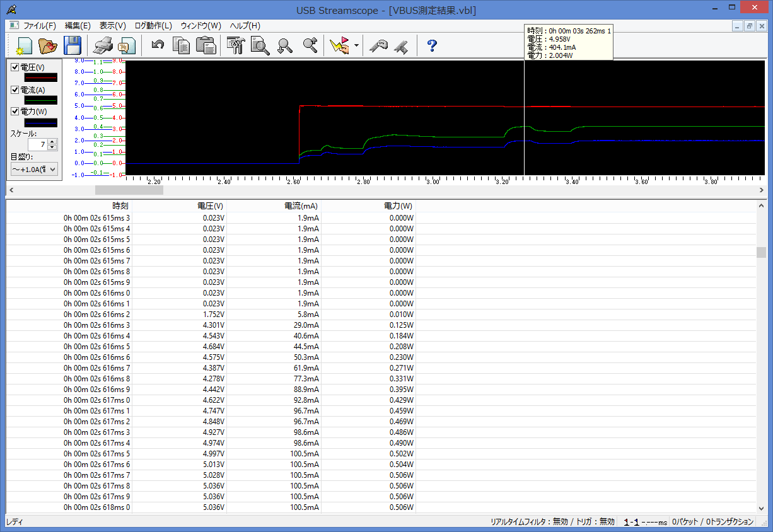Viewport: 773px width, 532px height.
Task: Click the first grayed hammer tool icon
Action: click(378, 46)
